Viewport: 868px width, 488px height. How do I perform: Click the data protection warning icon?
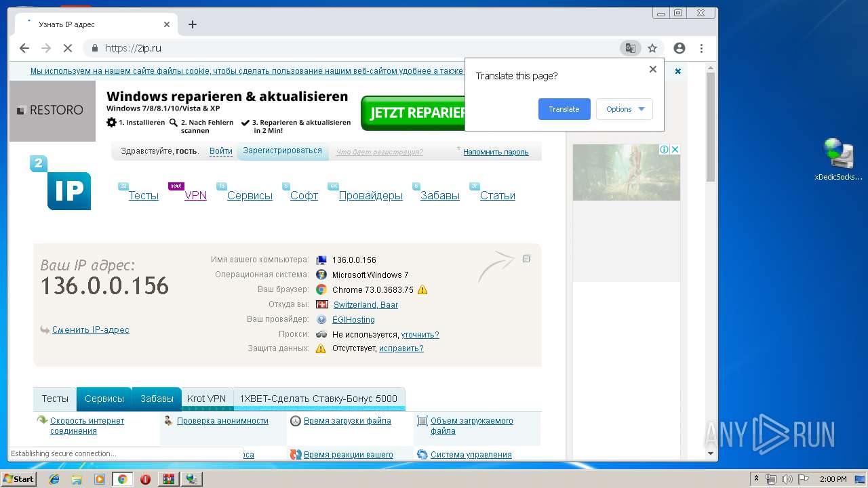(321, 348)
